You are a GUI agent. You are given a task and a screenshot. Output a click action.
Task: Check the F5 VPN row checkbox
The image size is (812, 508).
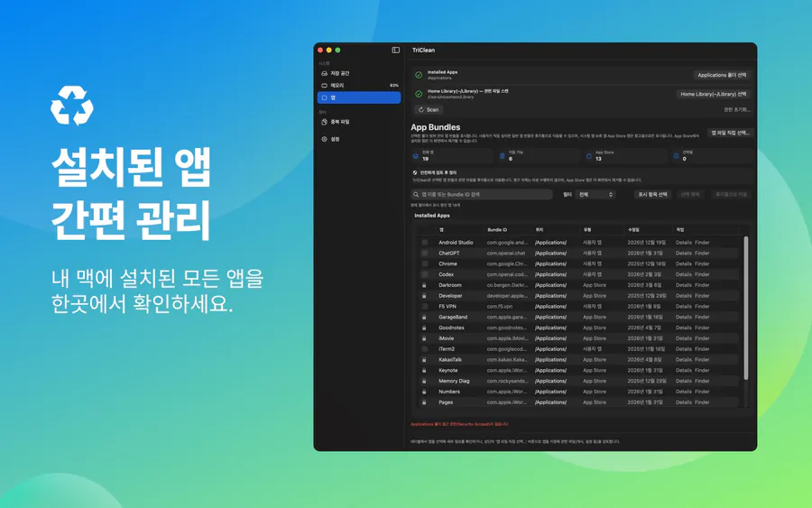(425, 307)
